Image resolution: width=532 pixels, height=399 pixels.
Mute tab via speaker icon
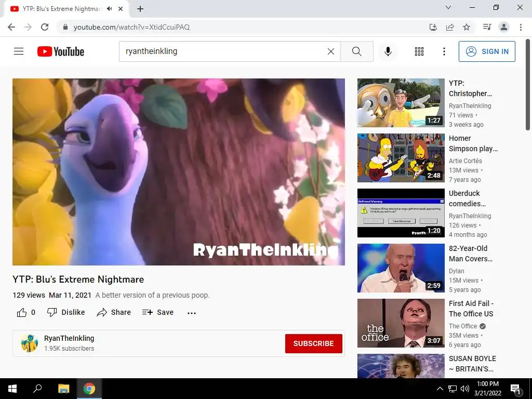(x=109, y=9)
